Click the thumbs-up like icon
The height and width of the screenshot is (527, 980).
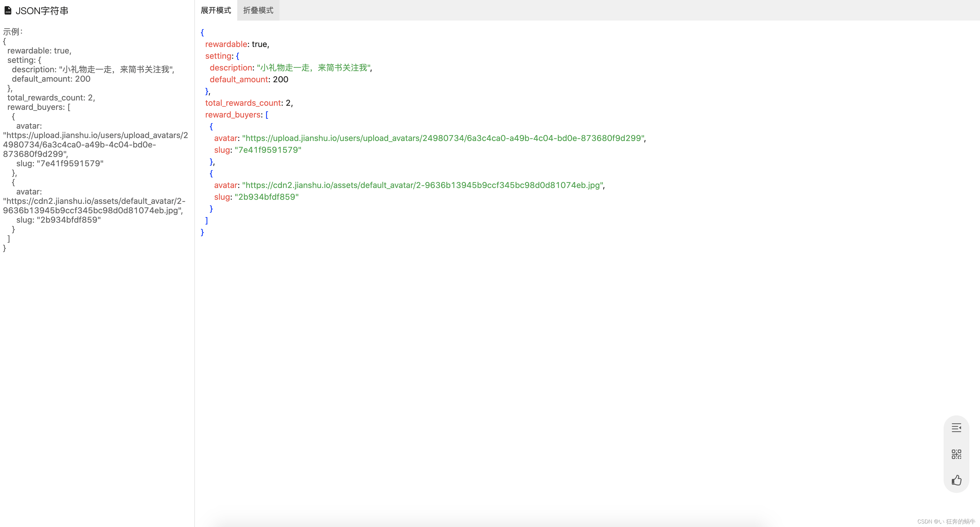[x=956, y=480]
